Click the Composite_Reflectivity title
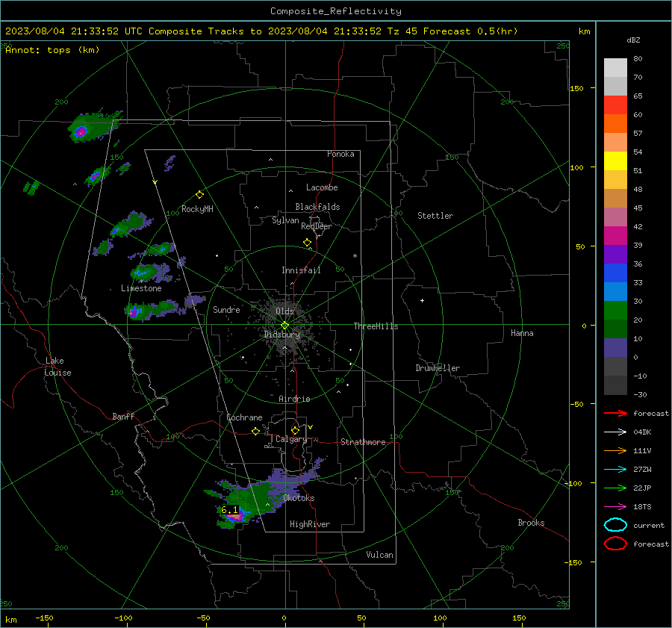Viewport: 672px width, 628px height. click(335, 11)
